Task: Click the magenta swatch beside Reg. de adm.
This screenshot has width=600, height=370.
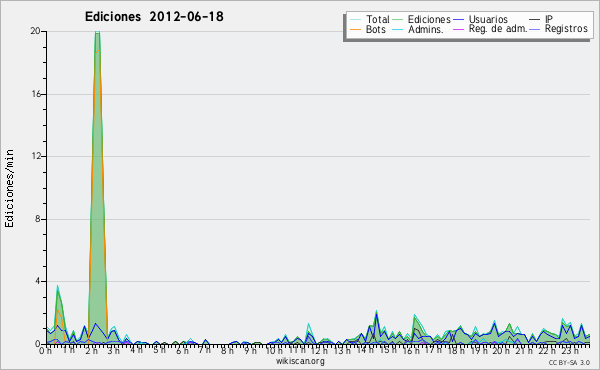Action: click(x=458, y=29)
